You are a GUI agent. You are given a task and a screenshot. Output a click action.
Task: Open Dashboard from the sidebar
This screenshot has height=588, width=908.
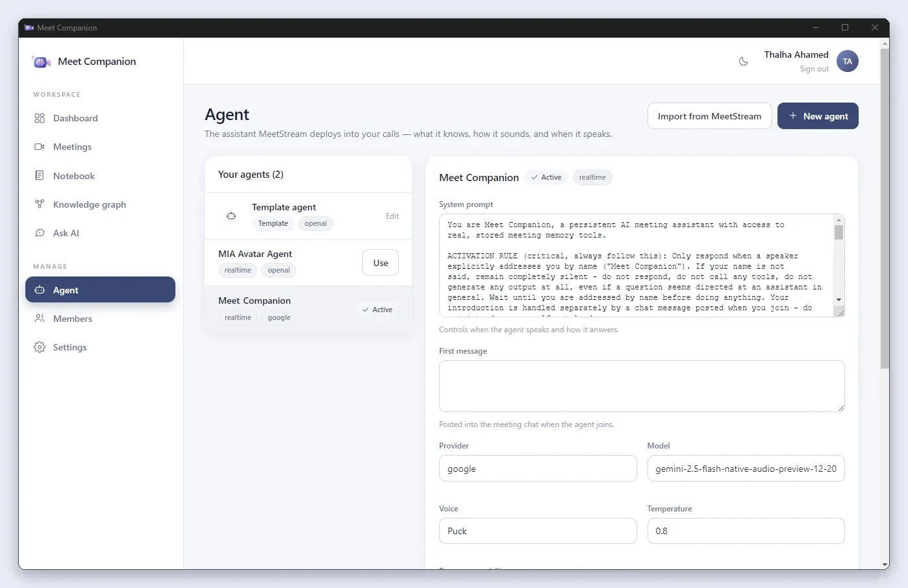[101, 118]
